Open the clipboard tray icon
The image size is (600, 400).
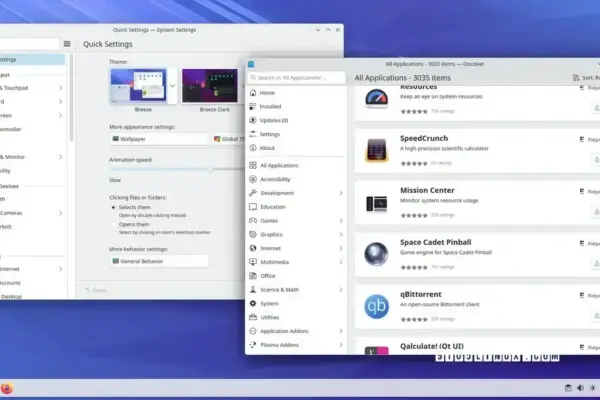[568, 388]
